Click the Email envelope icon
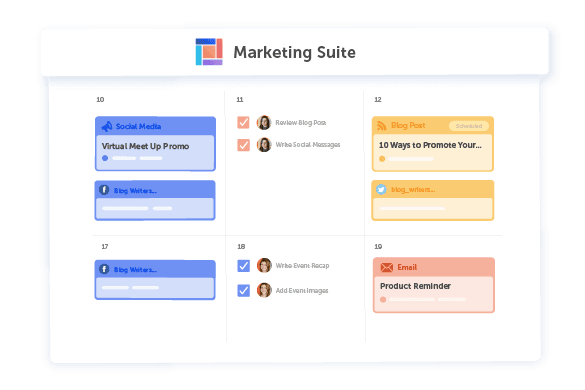Viewport: 585px width, 390px height. (387, 267)
